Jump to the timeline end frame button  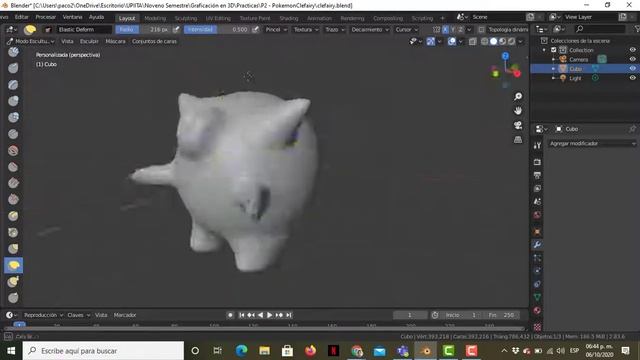289,315
